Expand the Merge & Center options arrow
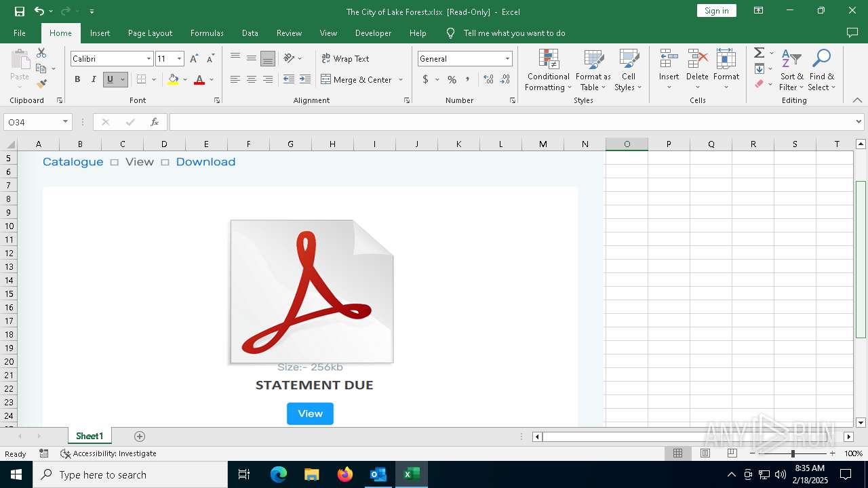868x488 pixels. pyautogui.click(x=401, y=79)
